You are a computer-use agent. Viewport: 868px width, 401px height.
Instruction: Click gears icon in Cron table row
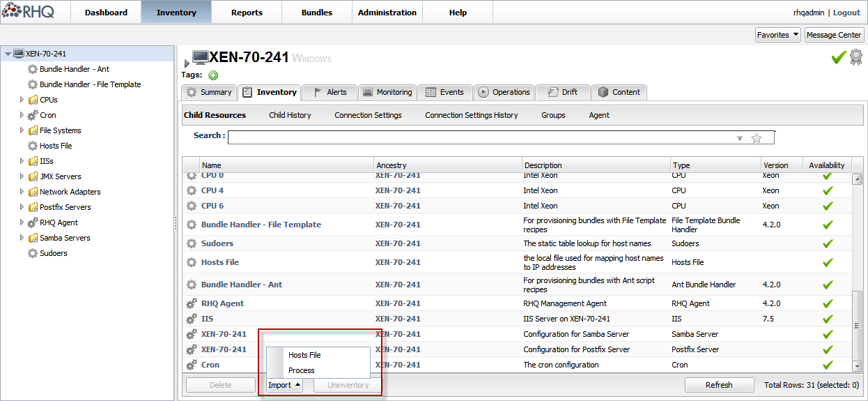coord(192,365)
